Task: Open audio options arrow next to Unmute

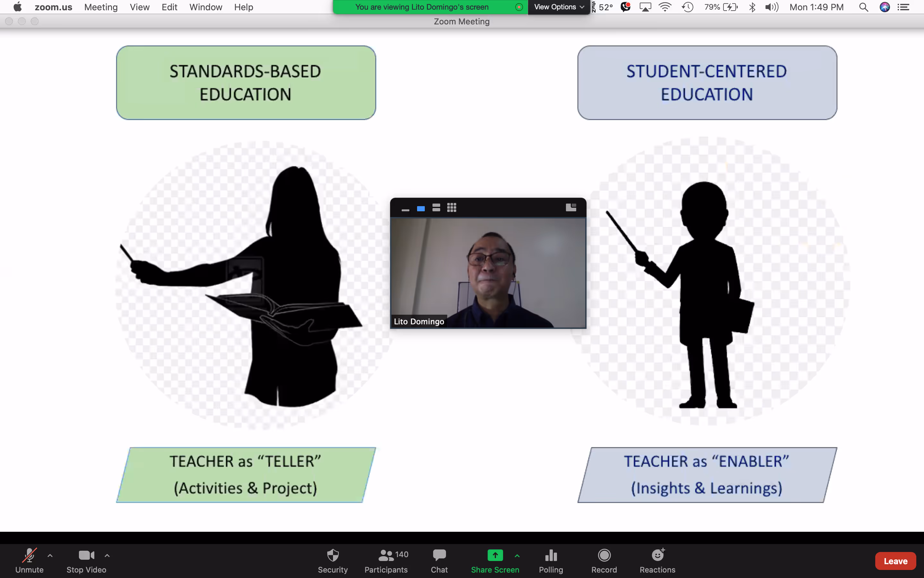Action: click(x=50, y=556)
